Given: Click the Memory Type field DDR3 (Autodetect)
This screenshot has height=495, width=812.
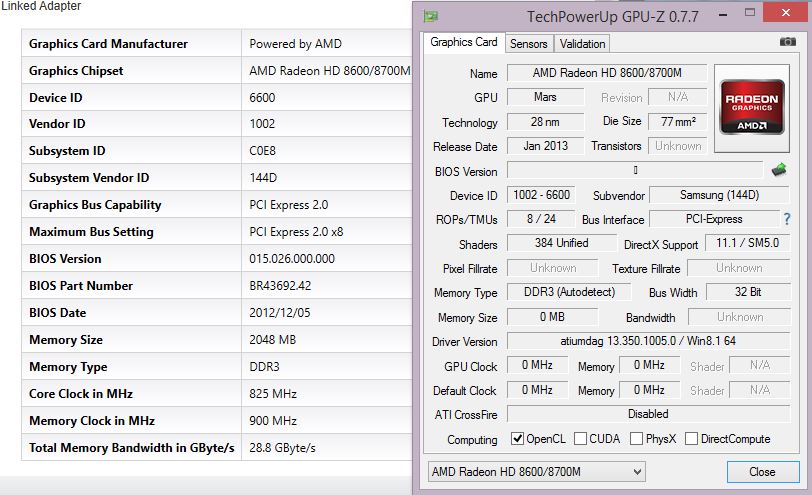Looking at the screenshot, I should 569,292.
